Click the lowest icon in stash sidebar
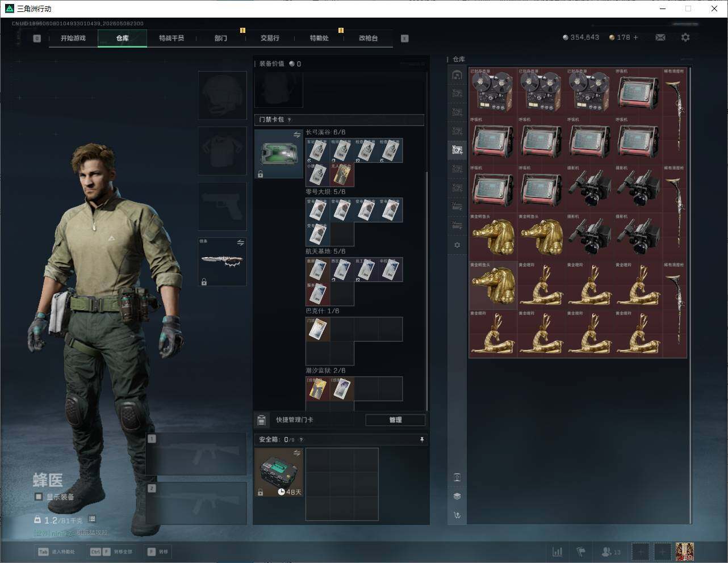Screen dimensions: 728x563 pyautogui.click(x=457, y=515)
